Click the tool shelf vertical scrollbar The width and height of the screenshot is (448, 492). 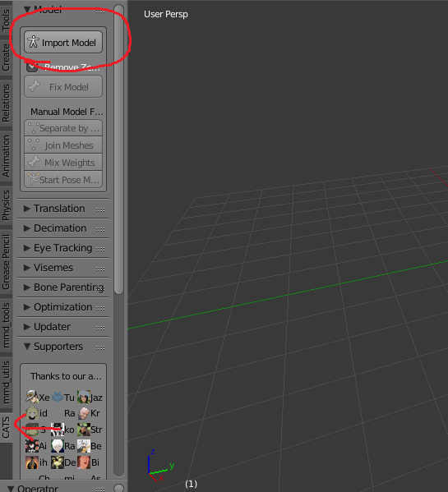click(x=118, y=149)
